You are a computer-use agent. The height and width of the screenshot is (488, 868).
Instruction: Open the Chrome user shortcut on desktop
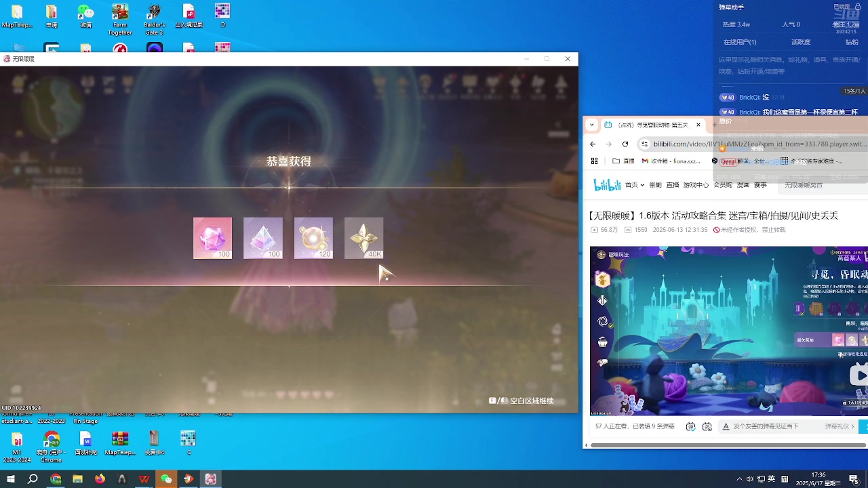[x=52, y=447]
